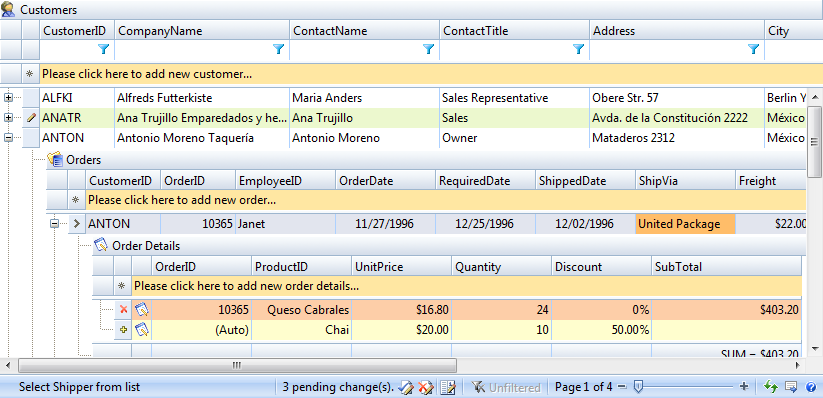Open the edit form icon in status bar

(448, 387)
